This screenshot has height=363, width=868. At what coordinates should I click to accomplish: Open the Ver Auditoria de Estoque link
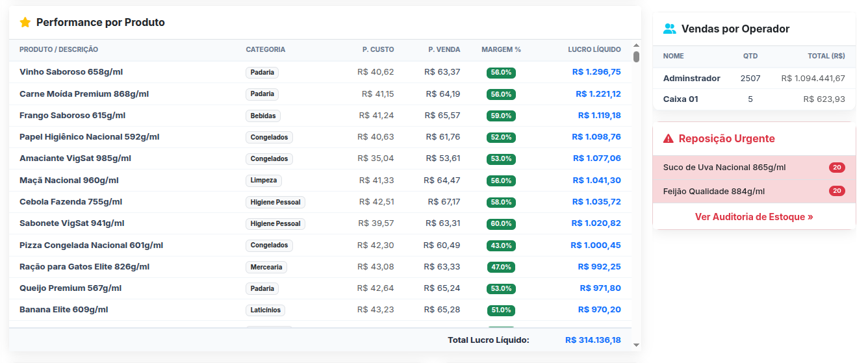pos(754,217)
